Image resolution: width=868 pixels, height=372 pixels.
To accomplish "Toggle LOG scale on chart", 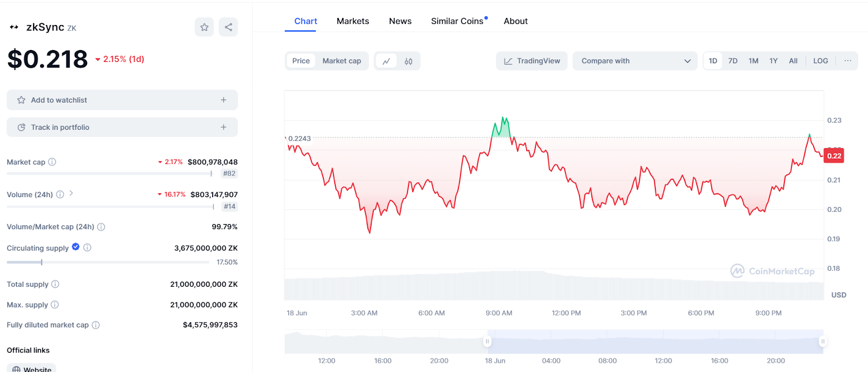I will pos(821,61).
